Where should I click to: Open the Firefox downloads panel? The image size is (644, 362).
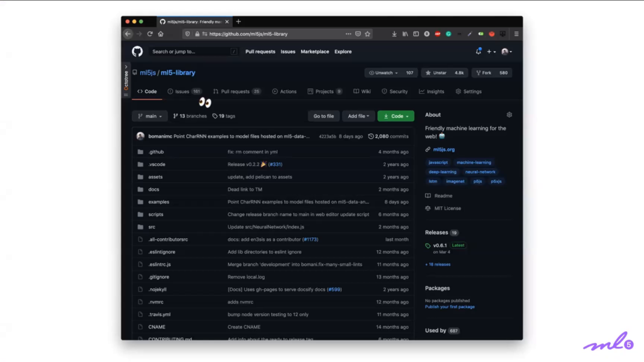click(x=394, y=34)
